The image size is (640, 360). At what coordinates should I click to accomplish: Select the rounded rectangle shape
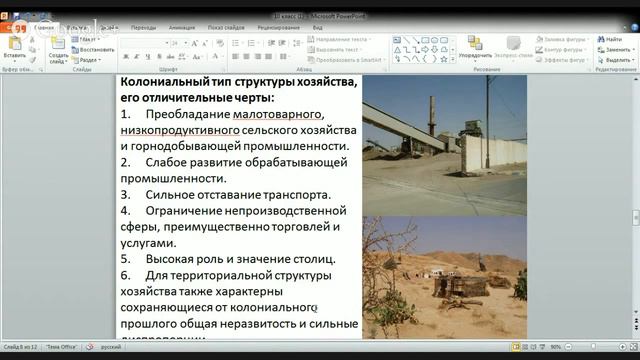[444, 40]
